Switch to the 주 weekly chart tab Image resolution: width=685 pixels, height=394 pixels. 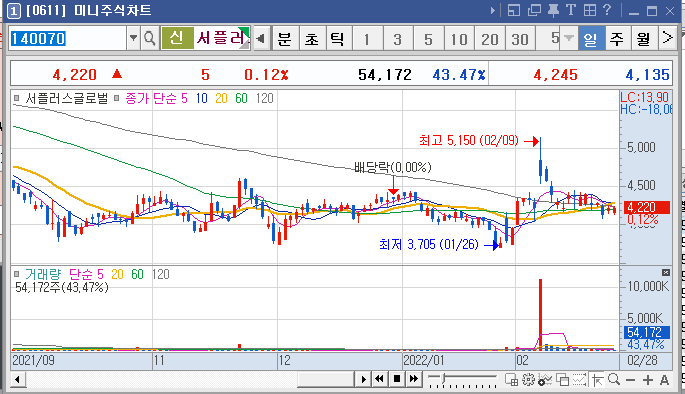617,39
